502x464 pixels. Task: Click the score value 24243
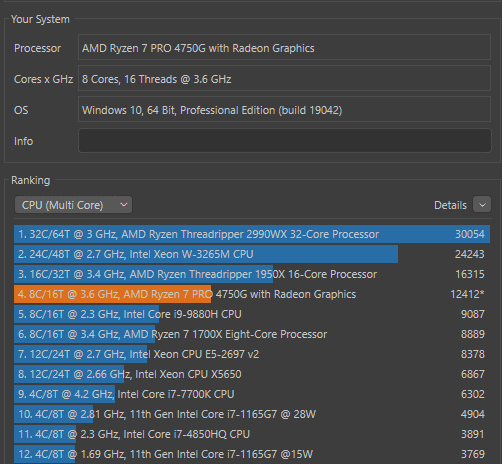click(x=470, y=254)
